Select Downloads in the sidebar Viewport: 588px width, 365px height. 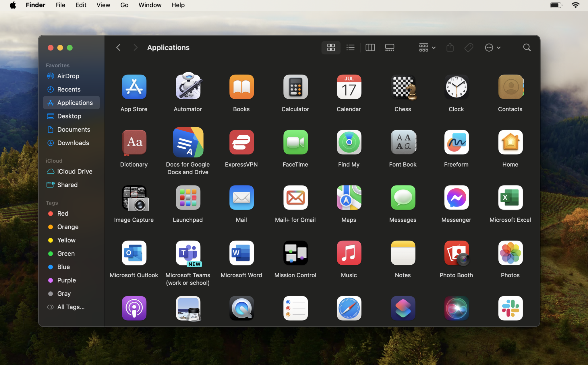[73, 143]
